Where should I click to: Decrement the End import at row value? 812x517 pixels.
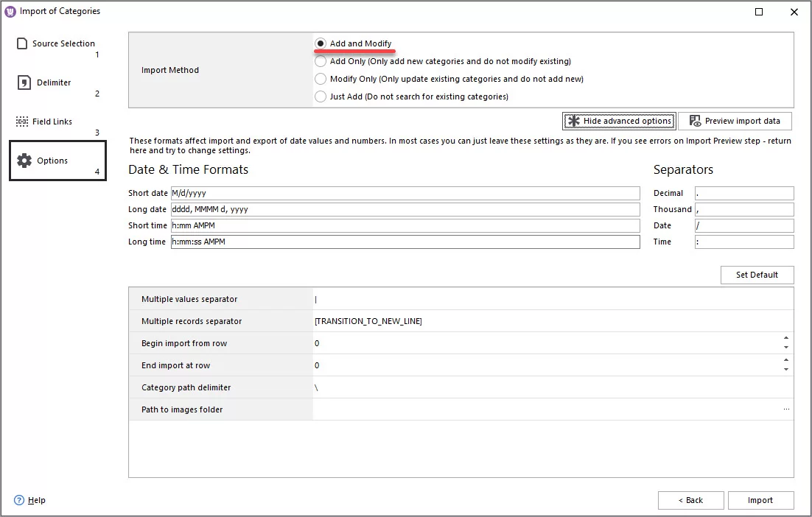pyautogui.click(x=786, y=369)
